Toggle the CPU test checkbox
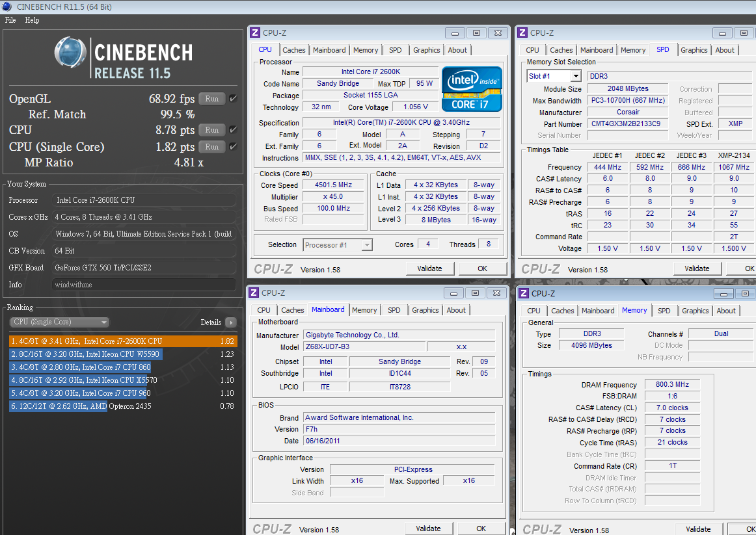The width and height of the screenshot is (756, 535). click(x=234, y=130)
